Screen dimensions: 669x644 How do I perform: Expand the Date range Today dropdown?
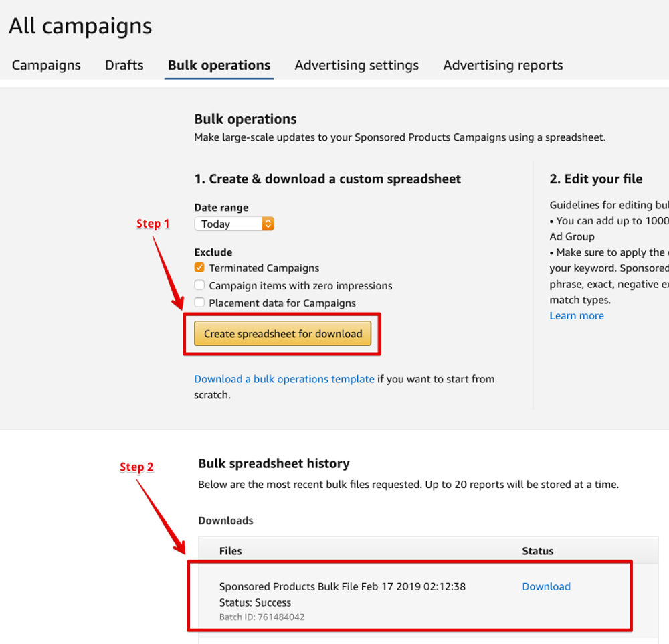coord(234,224)
